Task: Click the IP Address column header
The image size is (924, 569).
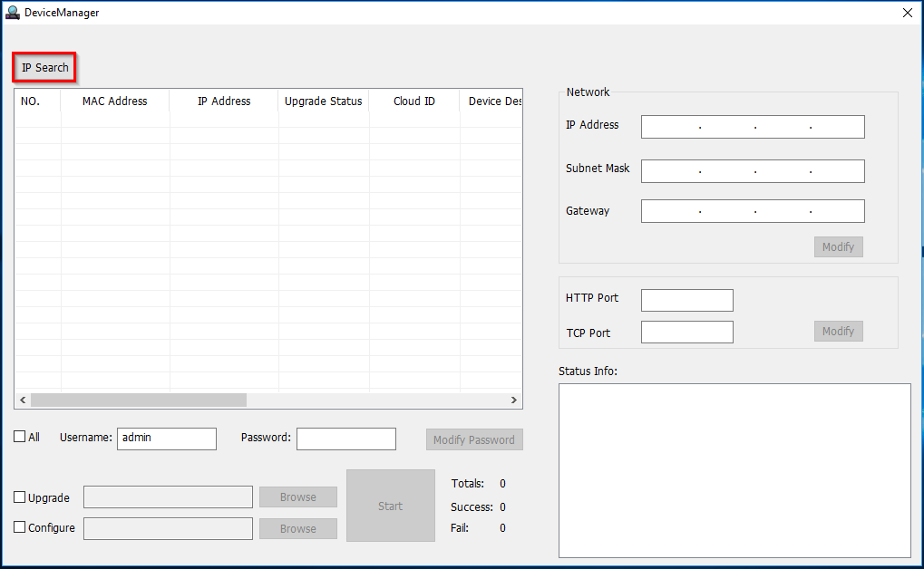Action: pyautogui.click(x=224, y=101)
